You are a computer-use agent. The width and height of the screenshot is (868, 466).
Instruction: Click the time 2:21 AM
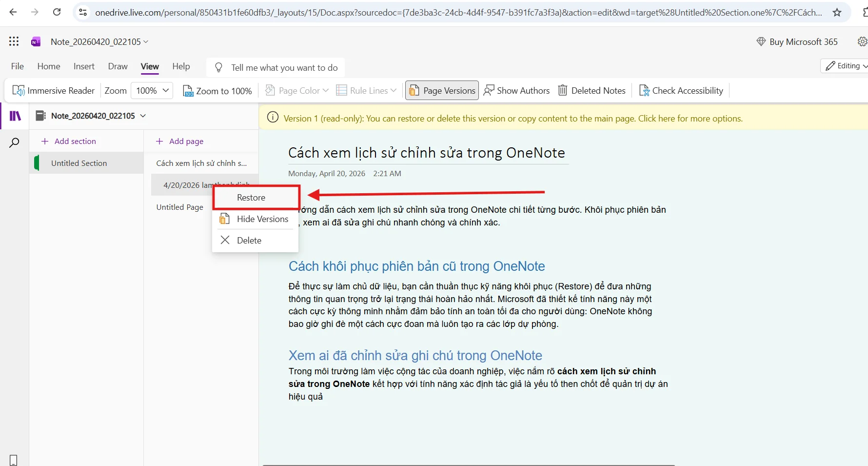tap(387, 173)
